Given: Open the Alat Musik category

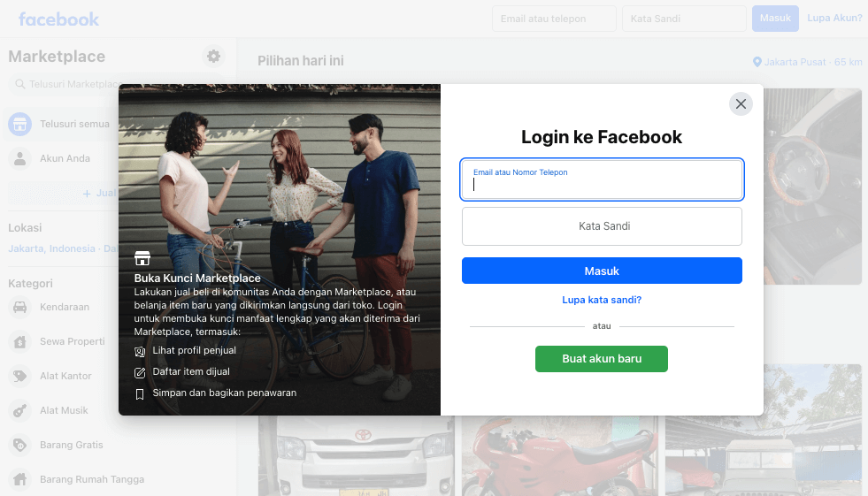Looking at the screenshot, I should [x=64, y=410].
